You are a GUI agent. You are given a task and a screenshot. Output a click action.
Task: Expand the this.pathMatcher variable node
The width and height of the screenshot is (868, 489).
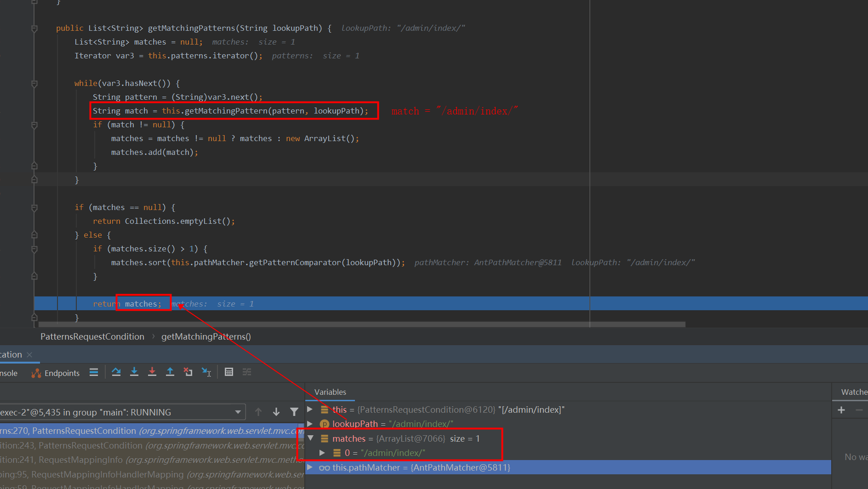(310, 467)
